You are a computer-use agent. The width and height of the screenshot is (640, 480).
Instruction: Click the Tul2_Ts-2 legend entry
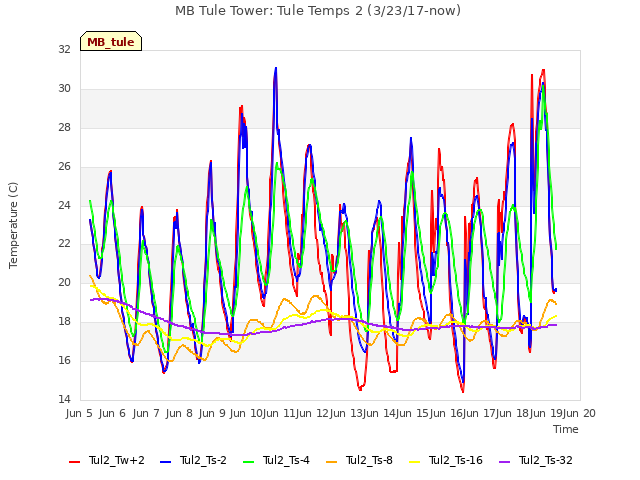[193, 460]
